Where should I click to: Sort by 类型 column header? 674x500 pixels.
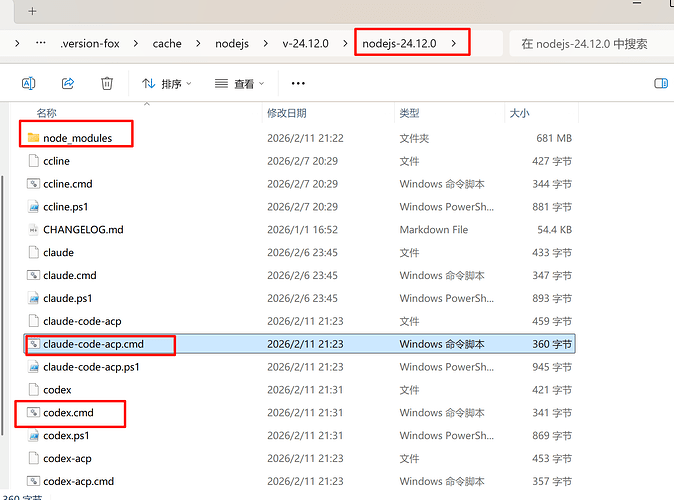point(409,113)
